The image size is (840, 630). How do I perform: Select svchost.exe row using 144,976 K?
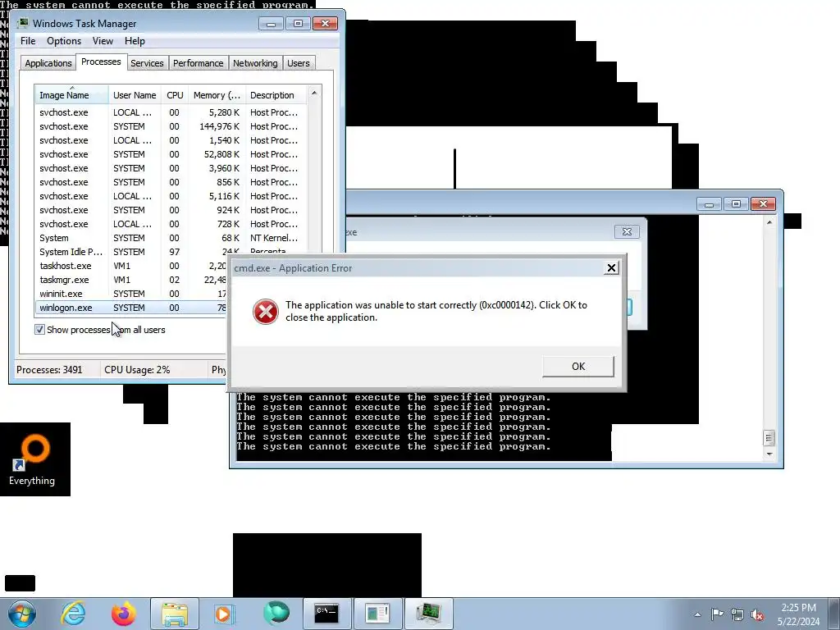click(171, 126)
